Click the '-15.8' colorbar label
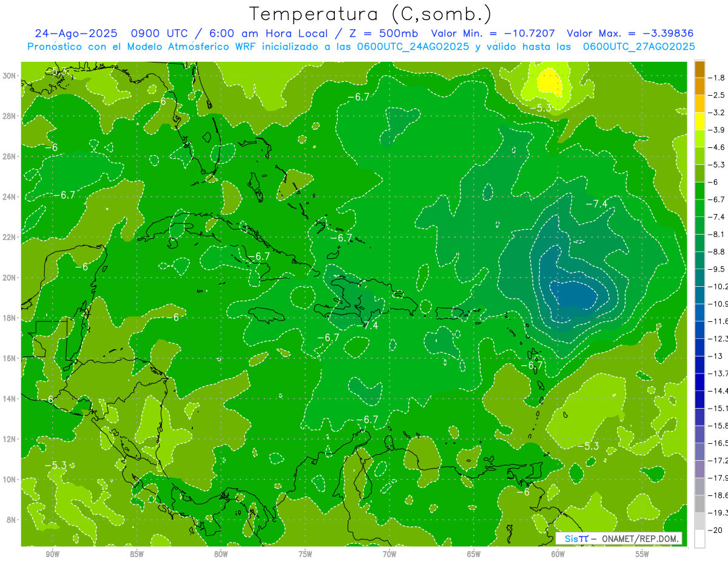The width and height of the screenshot is (728, 562). click(x=718, y=426)
